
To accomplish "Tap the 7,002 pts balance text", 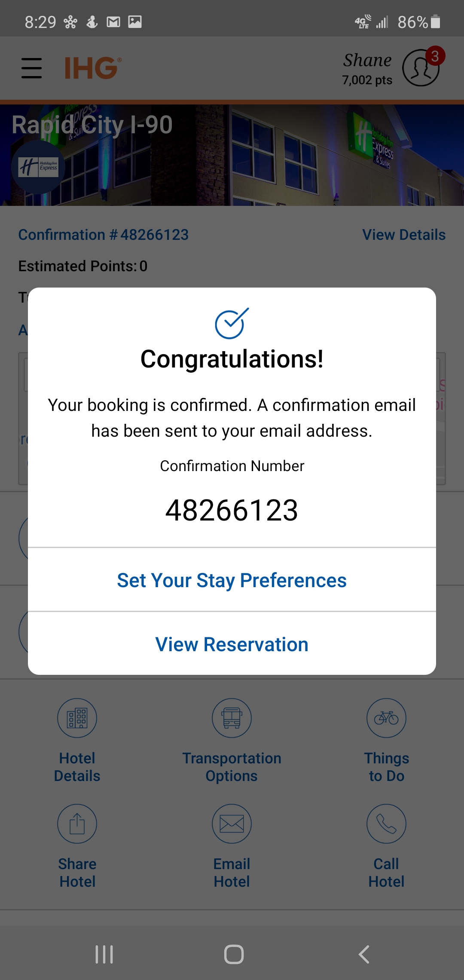I will 367,80.
